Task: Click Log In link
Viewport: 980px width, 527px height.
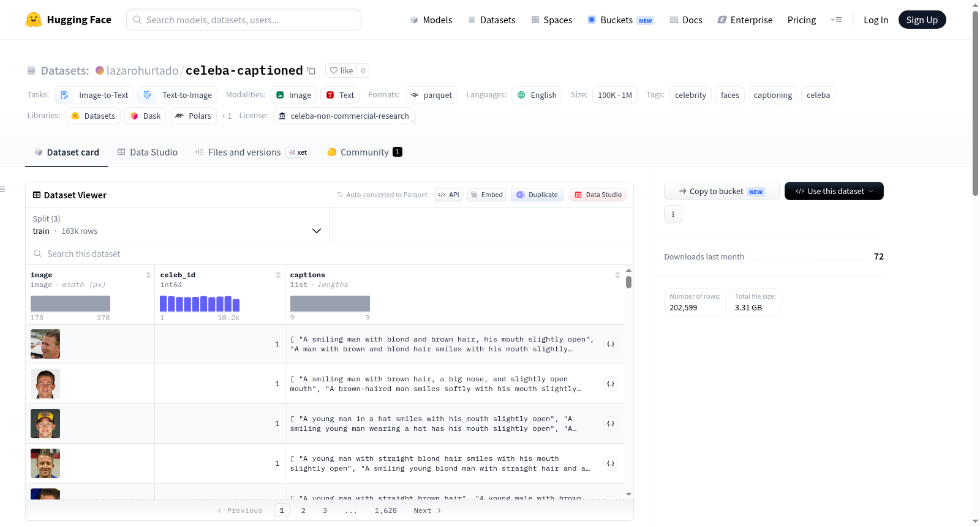Action: coord(876,20)
